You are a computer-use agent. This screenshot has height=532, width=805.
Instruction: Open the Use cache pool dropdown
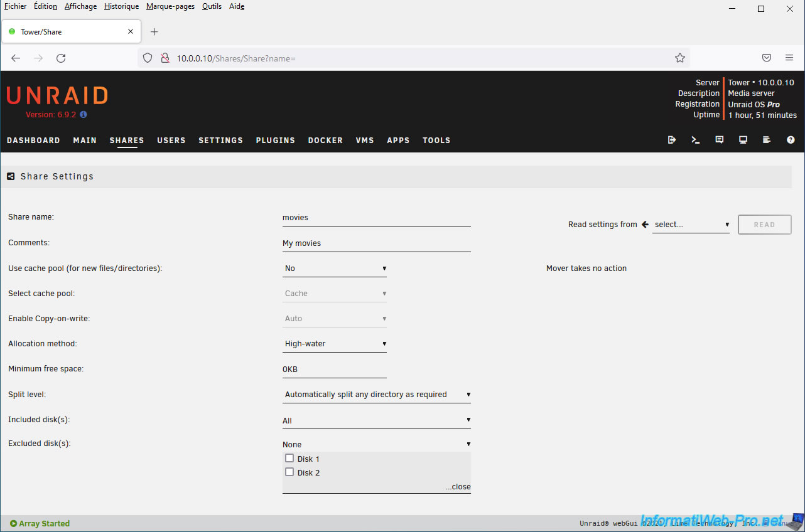(x=335, y=269)
